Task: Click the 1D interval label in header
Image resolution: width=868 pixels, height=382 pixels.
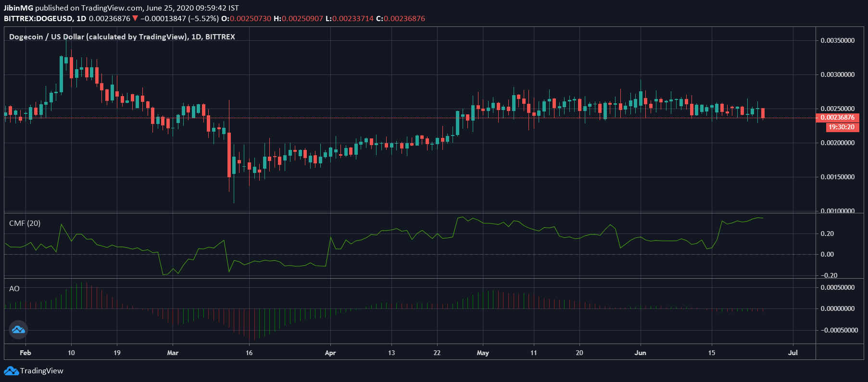Action: point(81,19)
